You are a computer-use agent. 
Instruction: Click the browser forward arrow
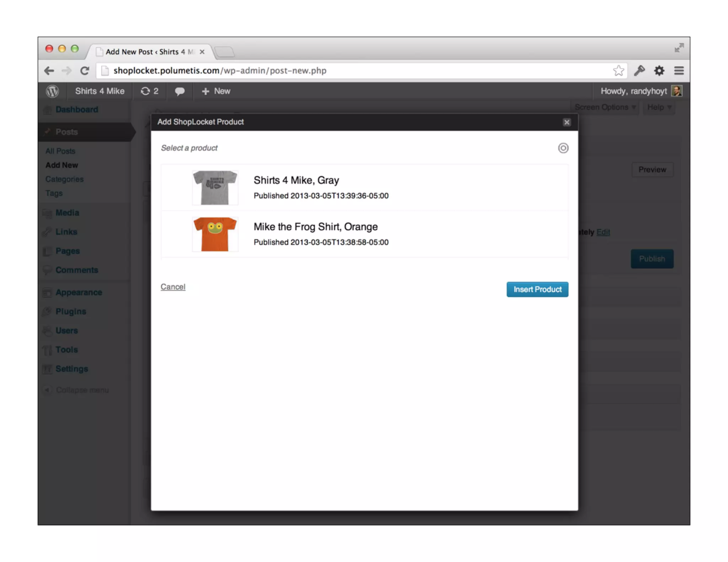tap(66, 71)
